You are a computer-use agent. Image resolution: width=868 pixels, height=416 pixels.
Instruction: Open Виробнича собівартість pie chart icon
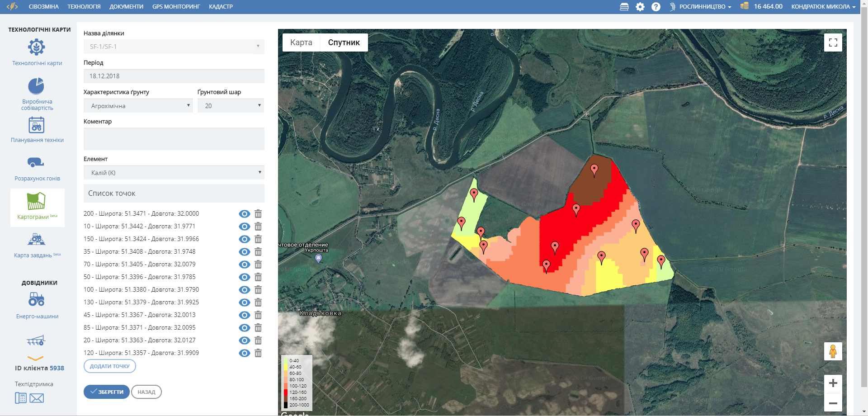pyautogui.click(x=36, y=86)
